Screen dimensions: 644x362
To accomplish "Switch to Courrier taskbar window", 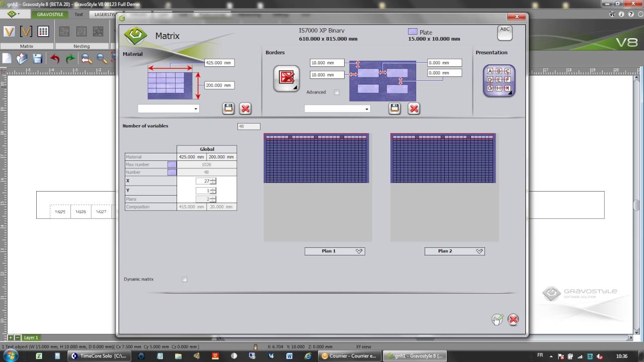I will pos(349,355).
